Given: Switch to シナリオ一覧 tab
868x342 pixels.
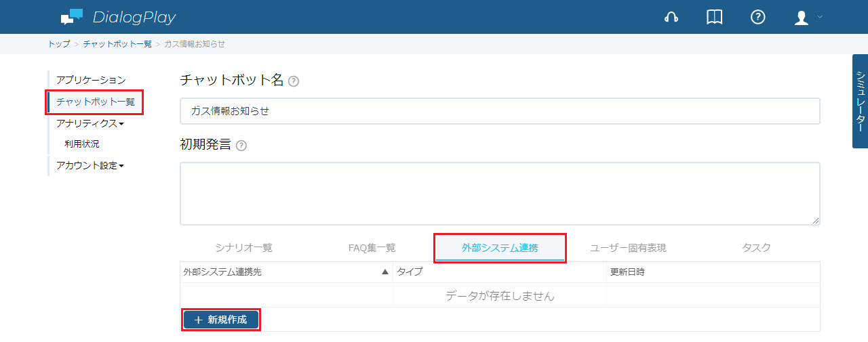Looking at the screenshot, I should pyautogui.click(x=243, y=248).
